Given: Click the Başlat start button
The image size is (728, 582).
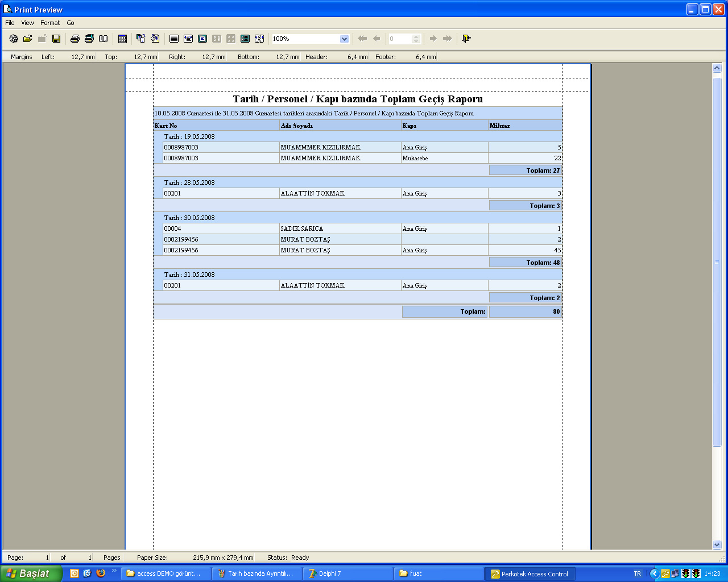Looking at the screenshot, I should (31, 573).
